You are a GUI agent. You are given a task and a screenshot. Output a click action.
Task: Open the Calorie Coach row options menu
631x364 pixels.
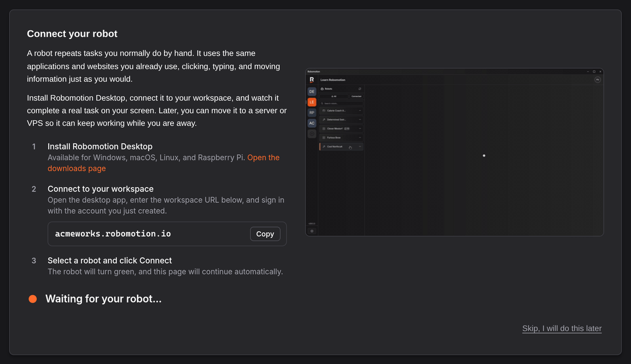pos(360,111)
